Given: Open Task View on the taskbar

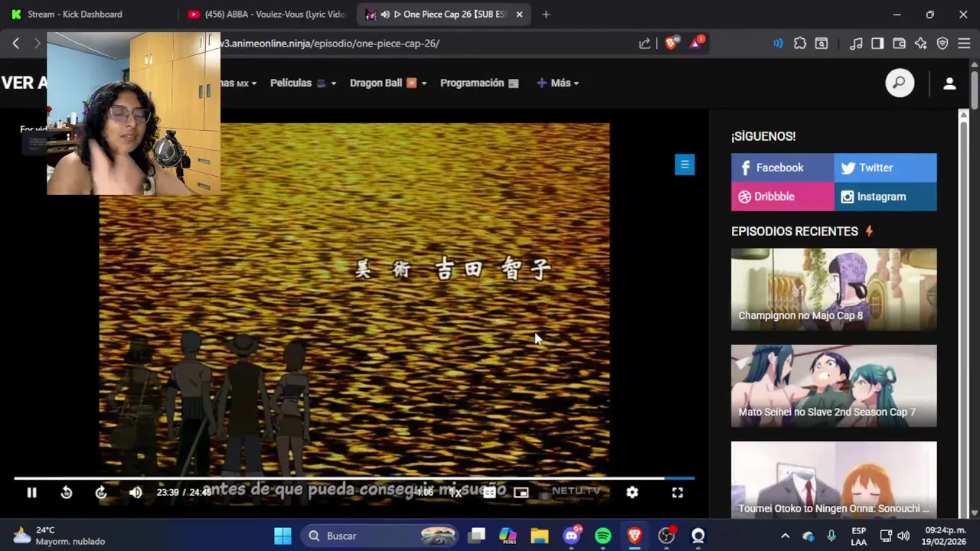Looking at the screenshot, I should (x=477, y=536).
